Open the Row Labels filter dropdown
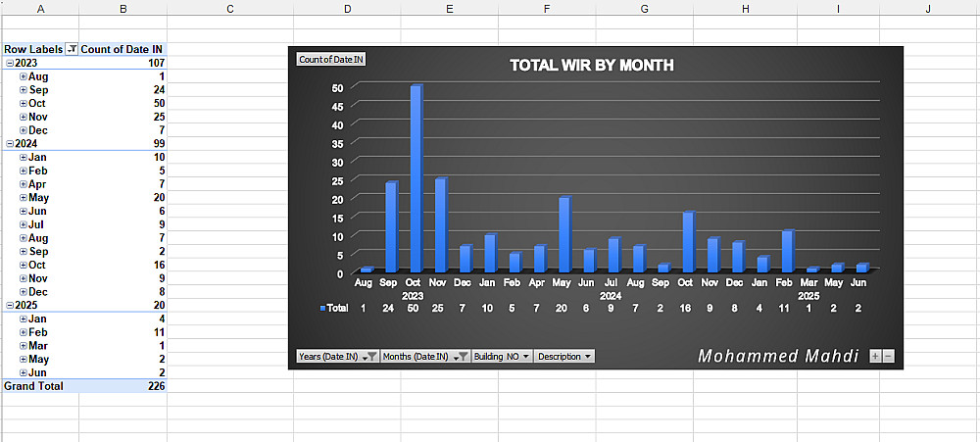 (x=72, y=49)
